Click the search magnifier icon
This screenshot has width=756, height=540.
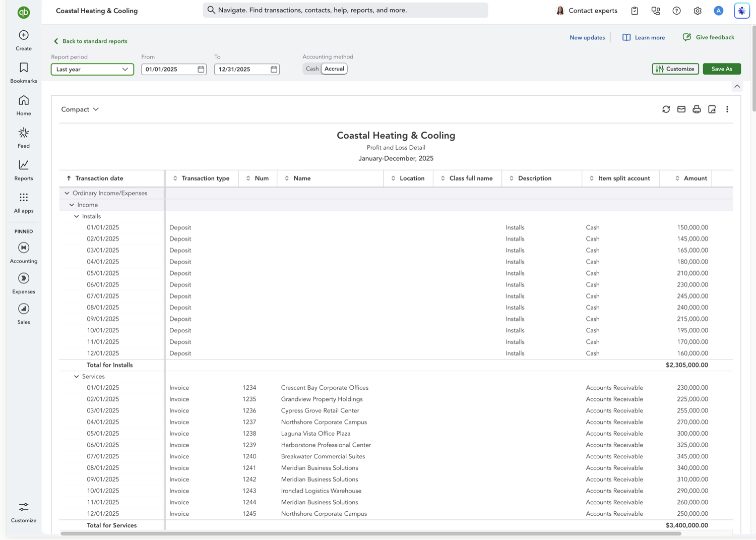(211, 10)
